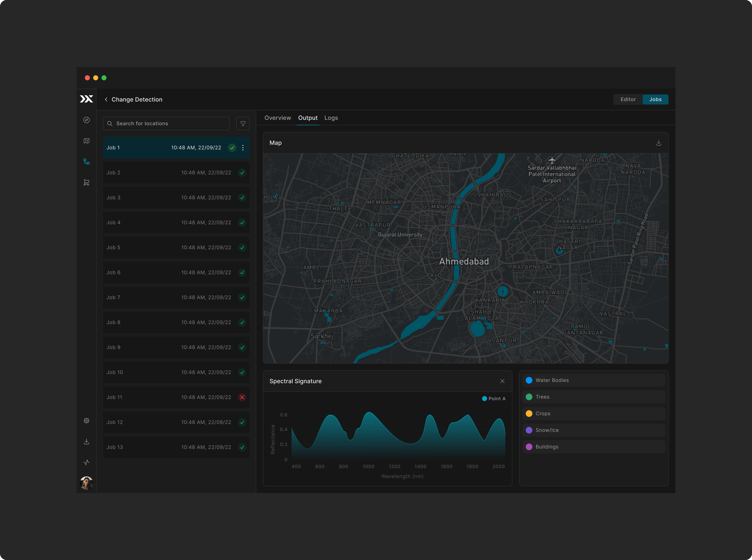752x560 pixels.
Task: Open the cart marketplace icon in sidebar
Action: pyautogui.click(x=87, y=182)
